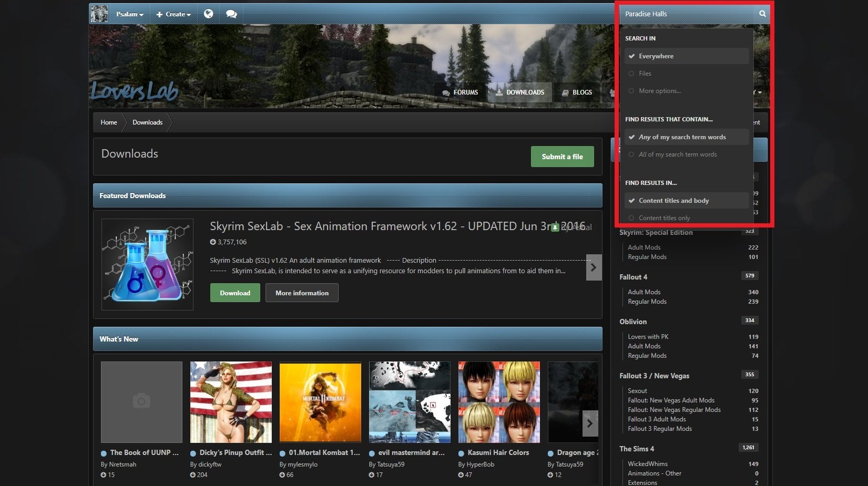This screenshot has height=486, width=868.
Task: Open Kasumi Hair Colors title link
Action: pos(498,453)
